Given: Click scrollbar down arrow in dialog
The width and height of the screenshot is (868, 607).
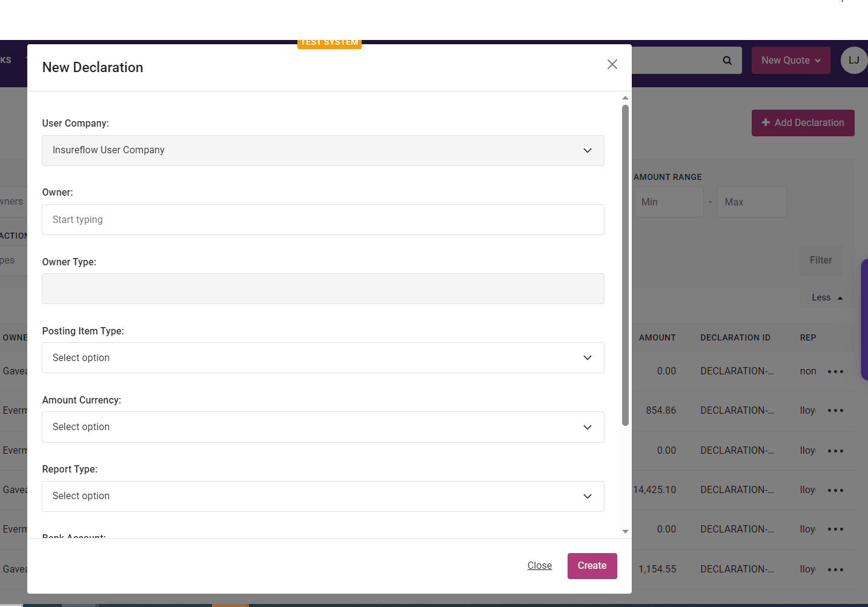Looking at the screenshot, I should click(x=625, y=531).
